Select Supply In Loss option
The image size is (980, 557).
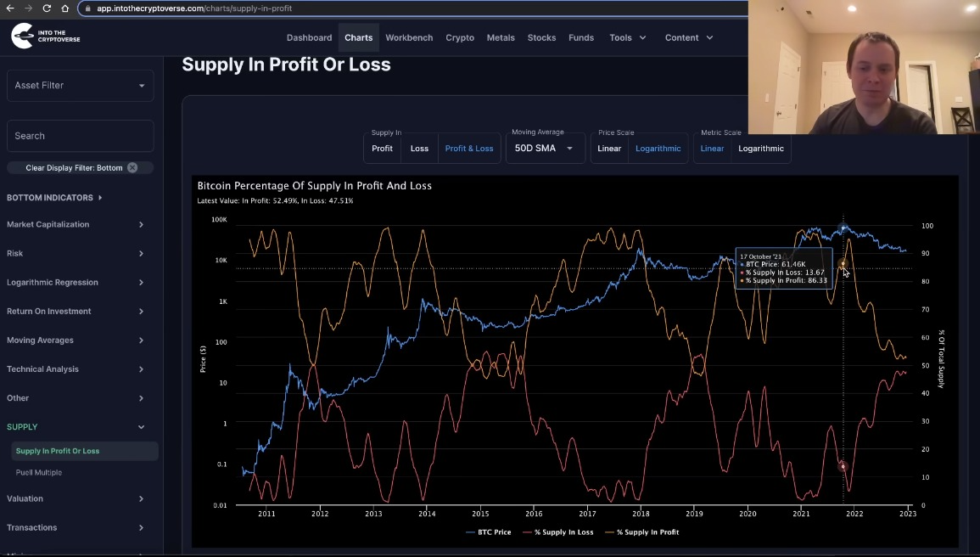coord(419,149)
